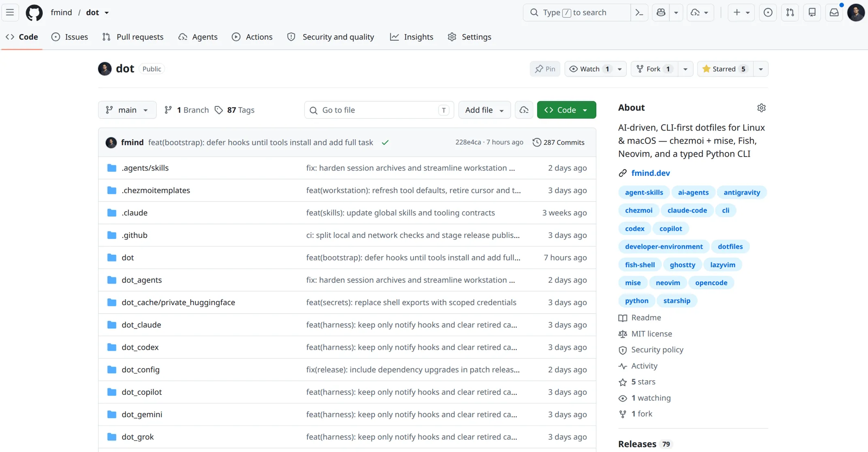The image size is (868, 452).
Task: Open the About settings gear icon
Action: click(x=761, y=108)
